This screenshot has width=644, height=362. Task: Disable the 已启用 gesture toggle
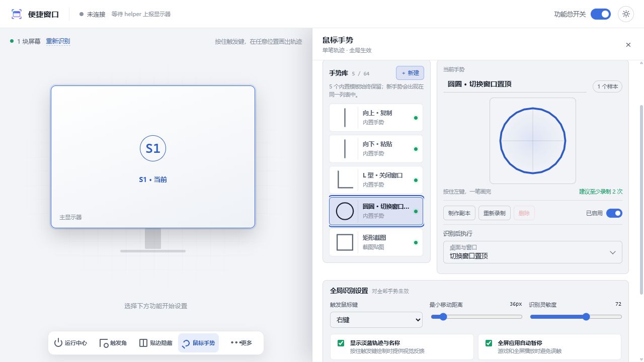(x=614, y=213)
